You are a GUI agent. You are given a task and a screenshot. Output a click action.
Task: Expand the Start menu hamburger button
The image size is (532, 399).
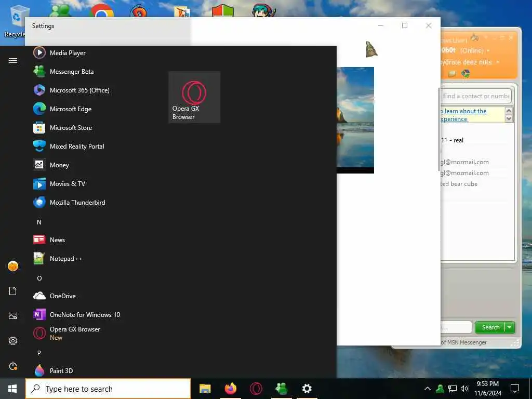coord(13,60)
